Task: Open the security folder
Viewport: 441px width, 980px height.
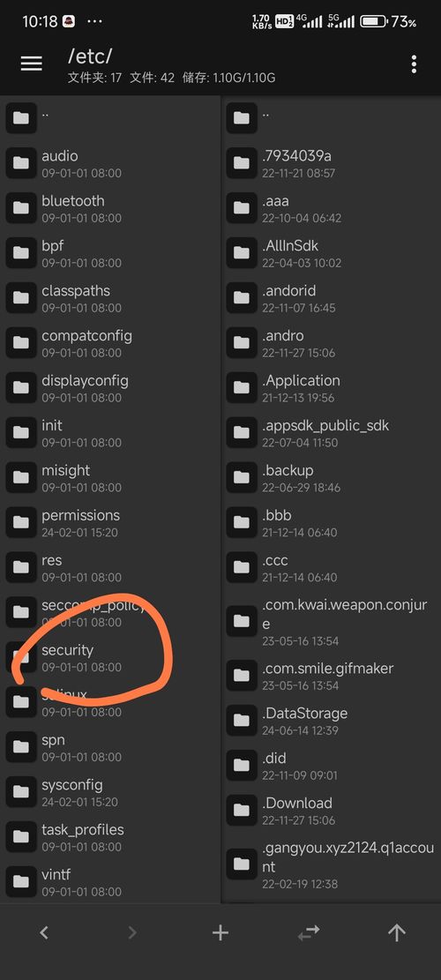Action: tap(110, 657)
